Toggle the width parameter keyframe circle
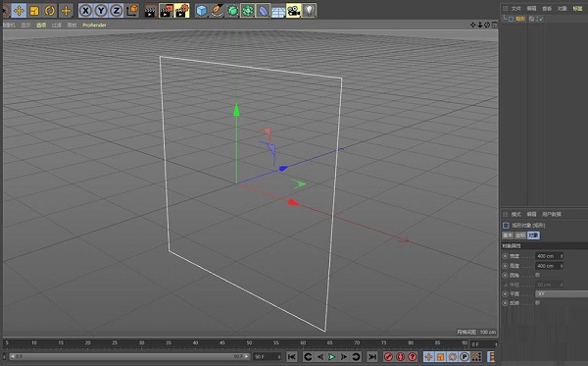Screen dimensions: 588x366 pos(505,256)
